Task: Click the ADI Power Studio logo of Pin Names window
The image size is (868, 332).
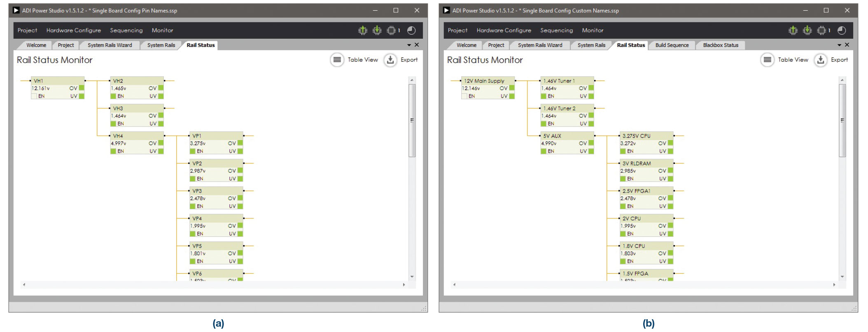Action: [16, 10]
